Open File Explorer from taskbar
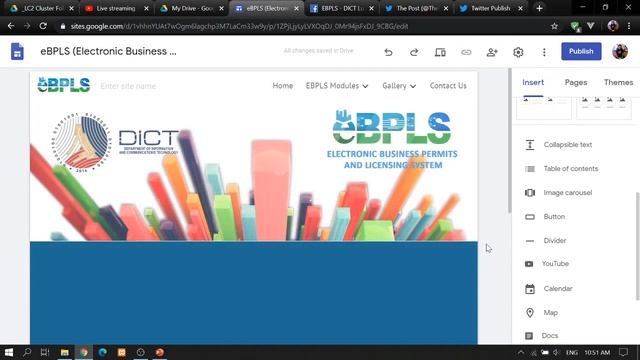 pos(64,352)
